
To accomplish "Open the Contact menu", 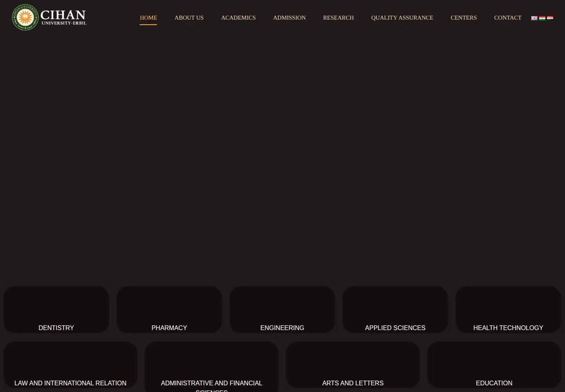I will click(x=508, y=18).
